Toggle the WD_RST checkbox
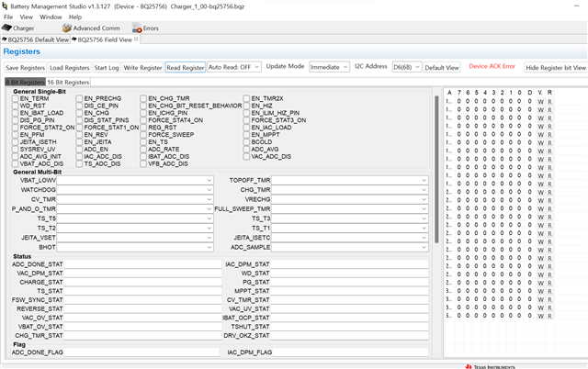The image size is (588, 369). click(15, 106)
